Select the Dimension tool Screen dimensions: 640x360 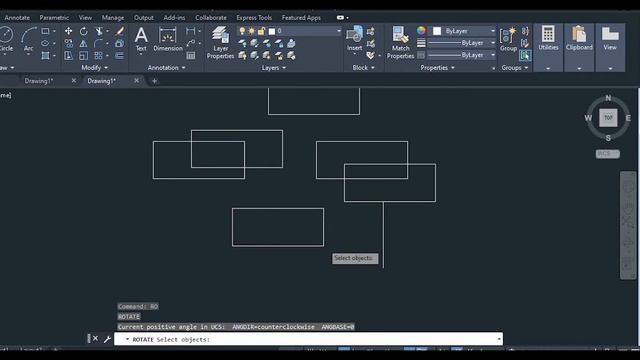168,39
